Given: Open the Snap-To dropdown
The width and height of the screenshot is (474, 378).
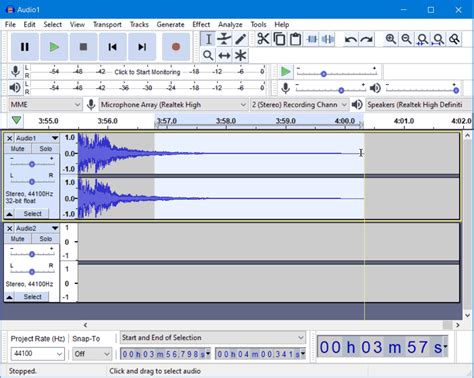Looking at the screenshot, I should click(92, 354).
